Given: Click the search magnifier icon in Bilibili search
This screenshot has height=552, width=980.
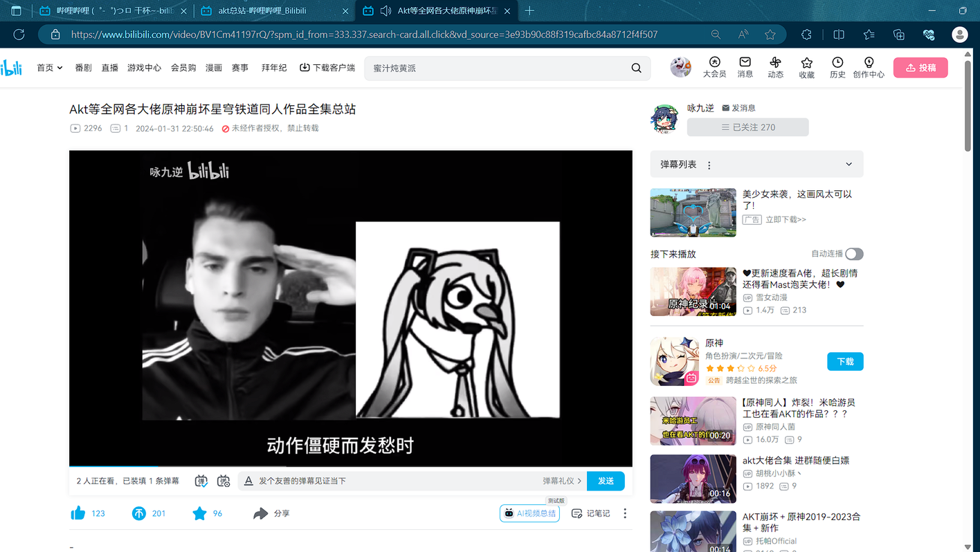Looking at the screenshot, I should coord(636,68).
